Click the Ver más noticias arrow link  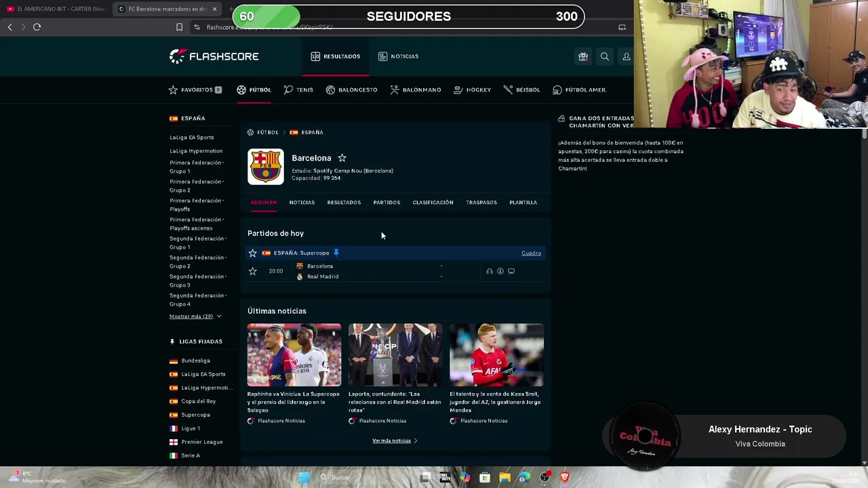click(395, 441)
